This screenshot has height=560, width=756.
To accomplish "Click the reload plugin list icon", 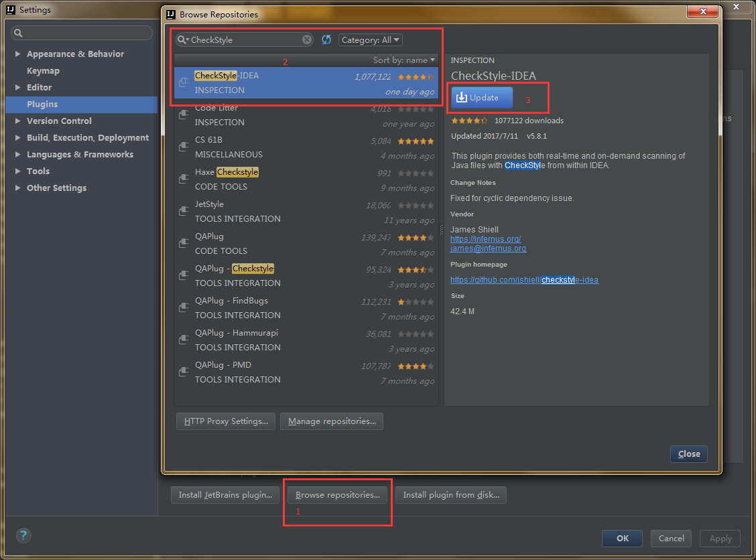I will click(x=326, y=40).
